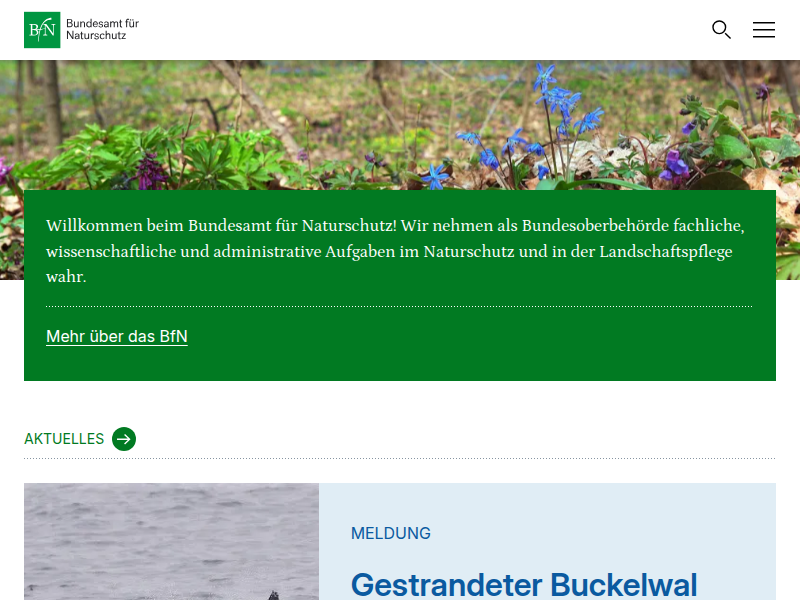Click the green BfN logo mark
Screen dimensions: 800x600
click(x=42, y=29)
